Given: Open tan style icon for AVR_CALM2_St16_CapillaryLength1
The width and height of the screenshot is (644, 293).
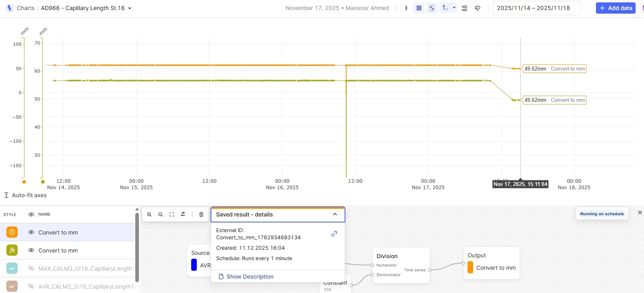Looking at the screenshot, I should coord(12,286).
